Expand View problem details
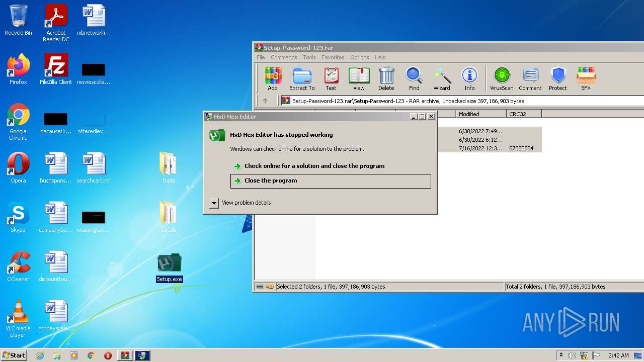This screenshot has width=644, height=362. [240, 203]
